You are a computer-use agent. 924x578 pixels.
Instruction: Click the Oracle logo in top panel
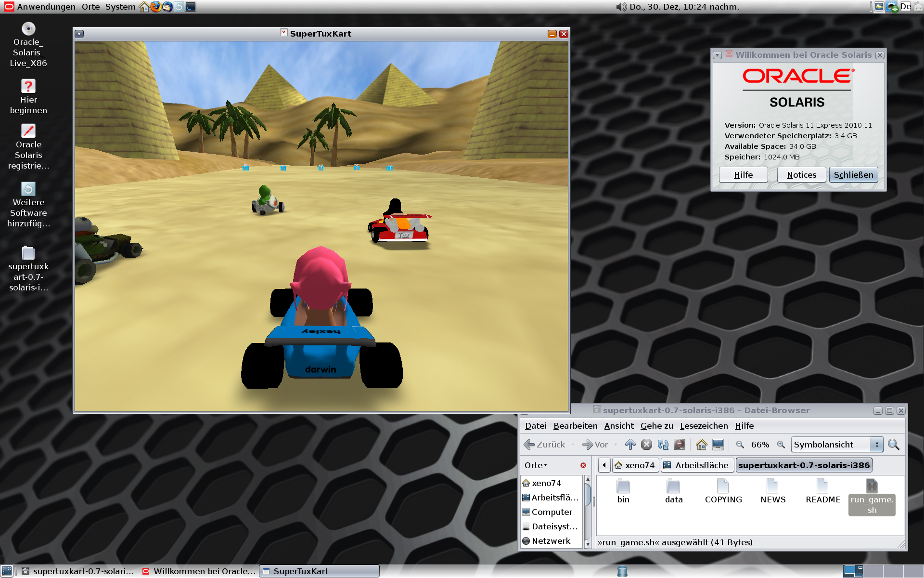coord(9,7)
